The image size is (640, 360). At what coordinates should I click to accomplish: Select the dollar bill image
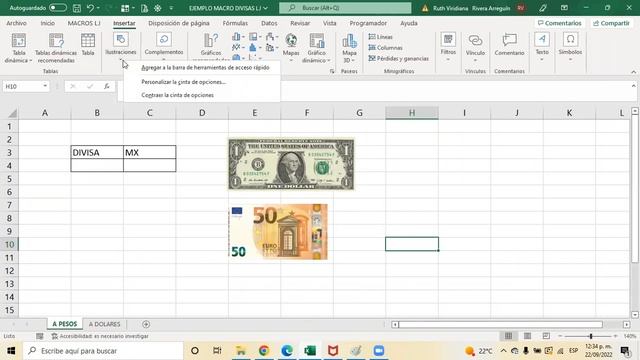pos(291,164)
